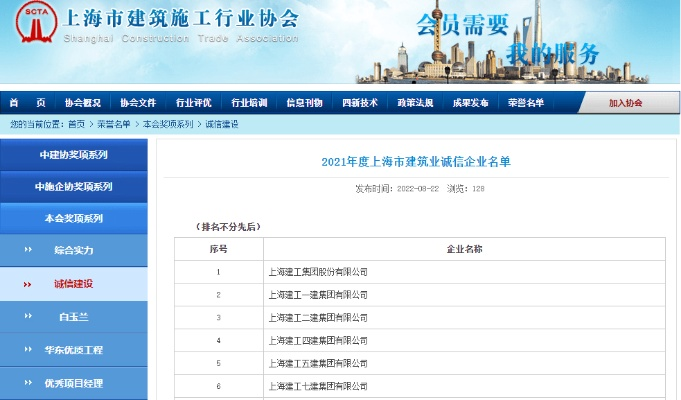
Task: Open the 行业评优 menu item
Action: (193, 103)
